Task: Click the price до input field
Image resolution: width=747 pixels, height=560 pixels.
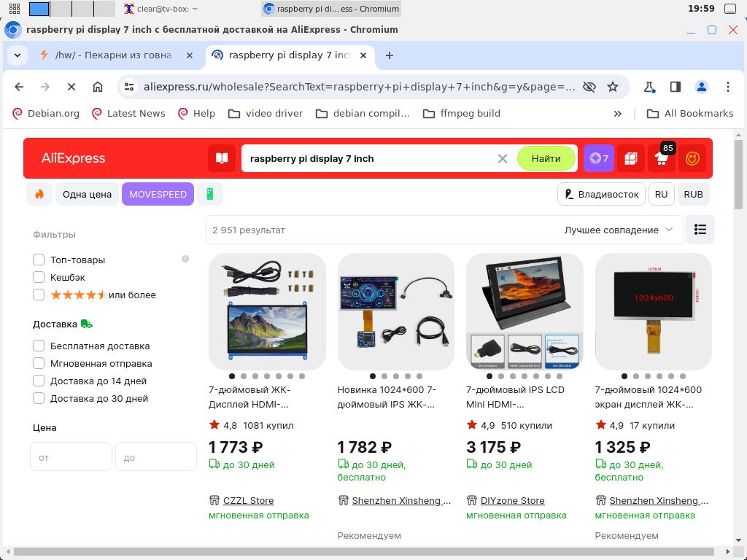Action: point(156,456)
